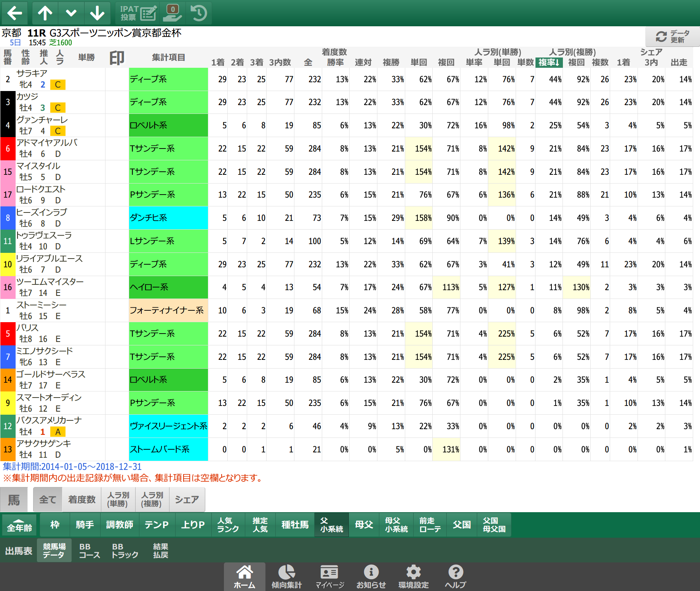Screen dimensions: 700x591
Task: Click ディープ系 green cell for サラキア
Action: (168, 79)
